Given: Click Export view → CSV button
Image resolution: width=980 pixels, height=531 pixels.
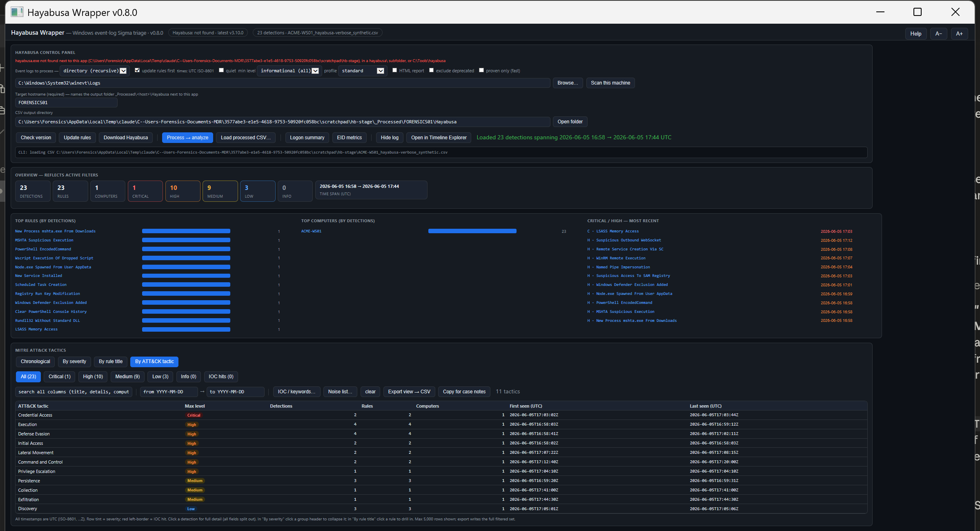Looking at the screenshot, I should (x=409, y=392).
